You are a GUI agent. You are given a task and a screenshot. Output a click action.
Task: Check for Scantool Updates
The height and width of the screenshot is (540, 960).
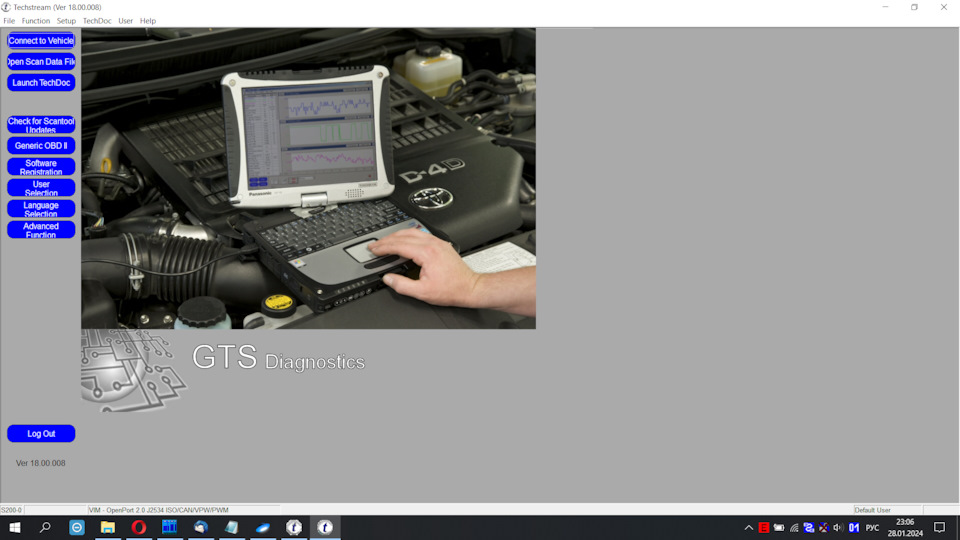coord(41,125)
